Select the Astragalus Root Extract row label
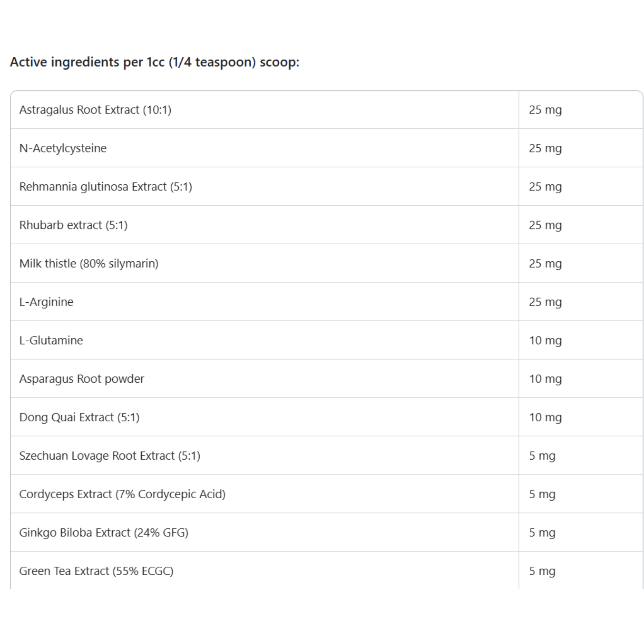644x644 pixels. 95,110
